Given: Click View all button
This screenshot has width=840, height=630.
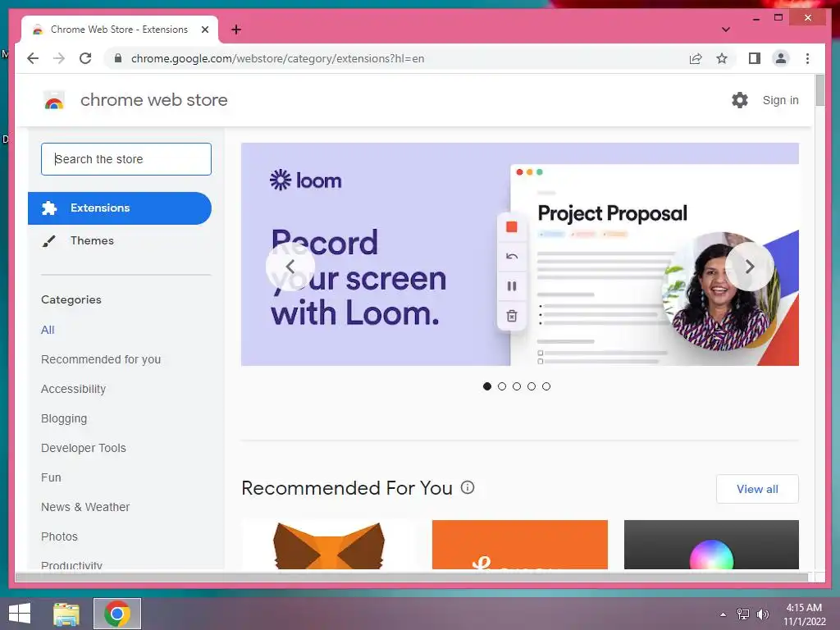Looking at the screenshot, I should click(x=757, y=489).
